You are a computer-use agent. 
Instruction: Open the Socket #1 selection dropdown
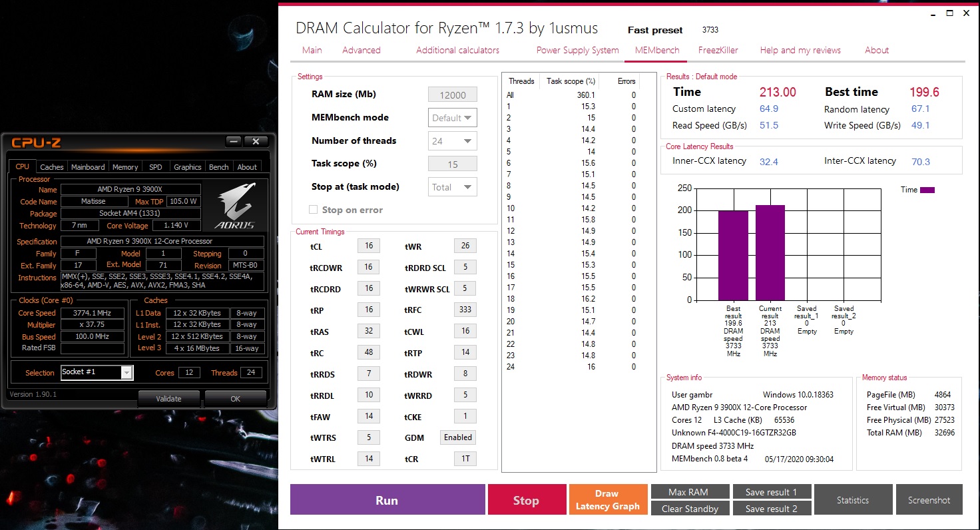click(x=97, y=372)
